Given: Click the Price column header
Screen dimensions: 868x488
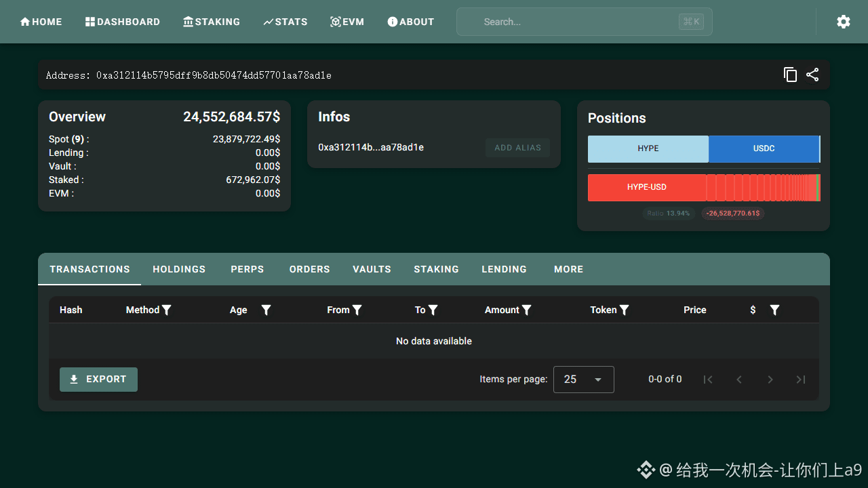Looking at the screenshot, I should click(x=694, y=310).
